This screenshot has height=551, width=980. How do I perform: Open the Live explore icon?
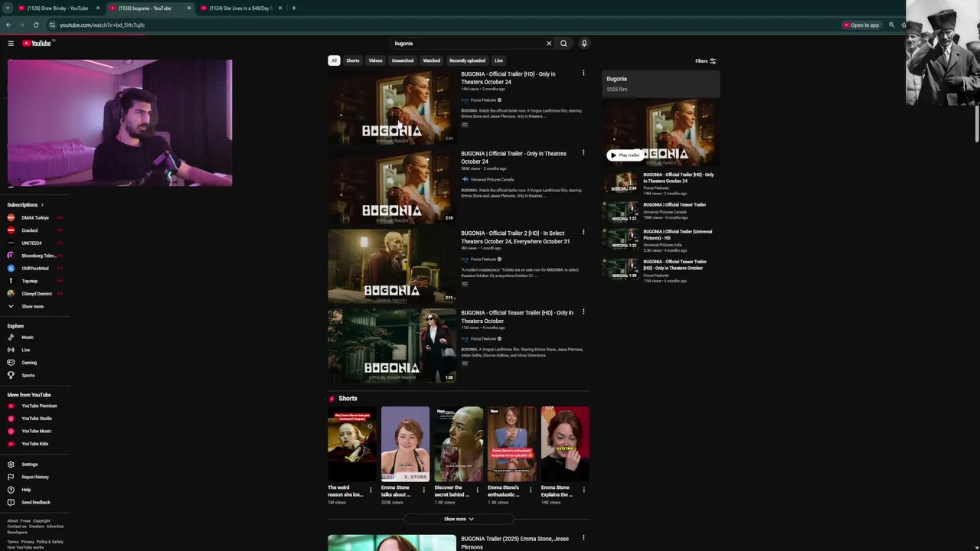click(x=11, y=350)
